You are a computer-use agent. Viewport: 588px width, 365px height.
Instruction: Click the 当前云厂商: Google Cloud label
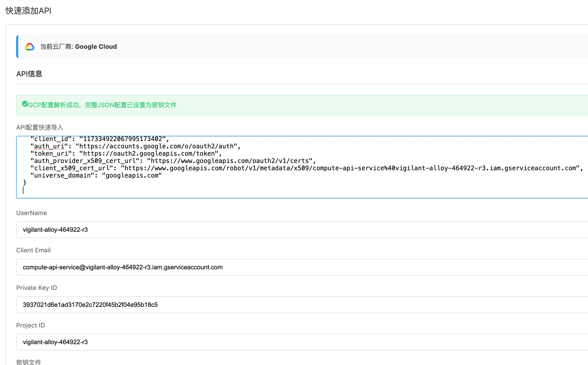78,47
